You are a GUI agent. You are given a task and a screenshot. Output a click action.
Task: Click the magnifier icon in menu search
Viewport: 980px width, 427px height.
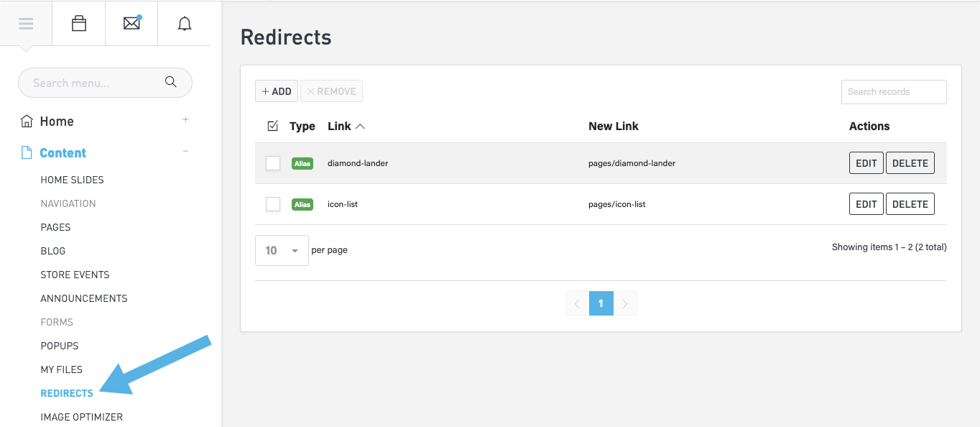tap(171, 82)
